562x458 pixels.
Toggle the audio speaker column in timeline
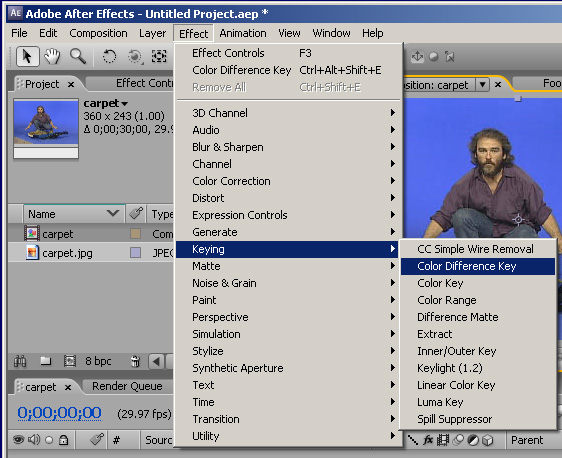(34, 439)
